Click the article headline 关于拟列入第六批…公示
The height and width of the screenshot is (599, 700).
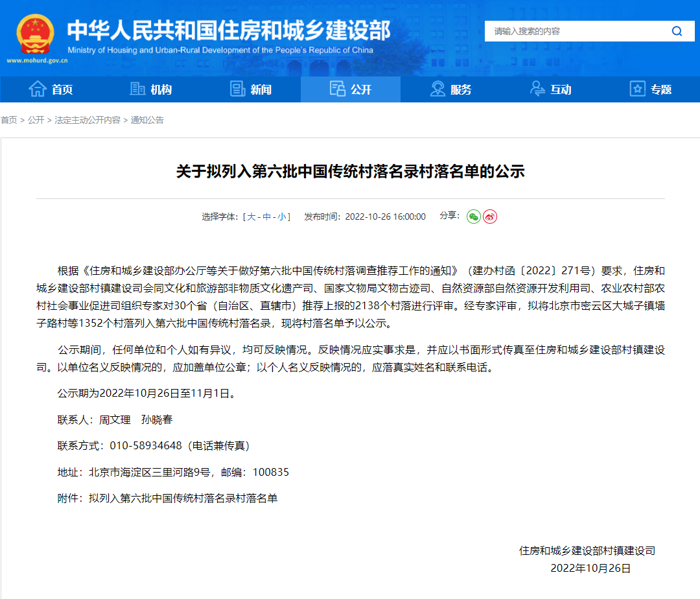coord(351,171)
